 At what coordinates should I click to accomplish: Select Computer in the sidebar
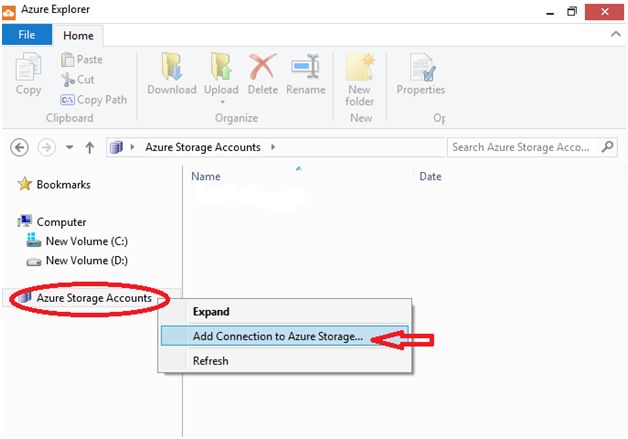pos(61,222)
